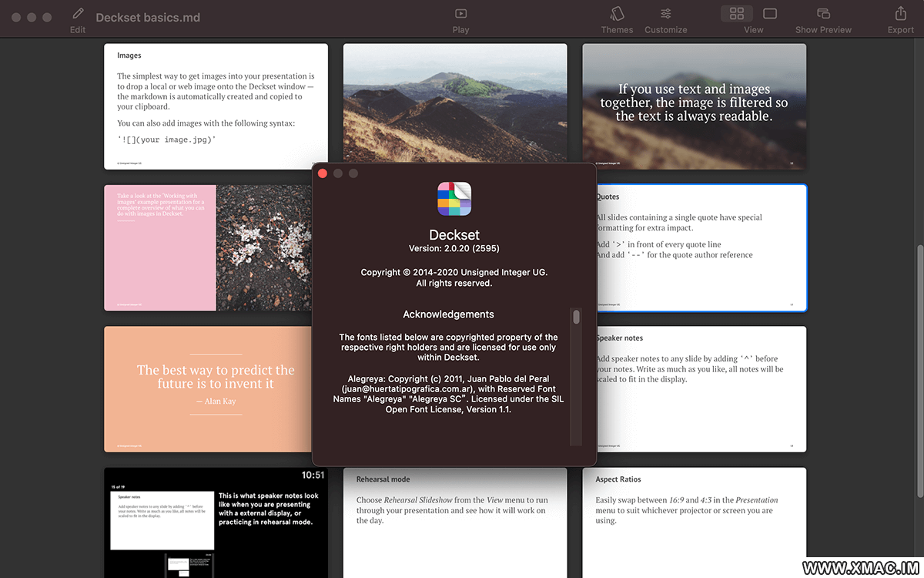Switch to grid view layout
This screenshot has height=578, width=924.
737,14
